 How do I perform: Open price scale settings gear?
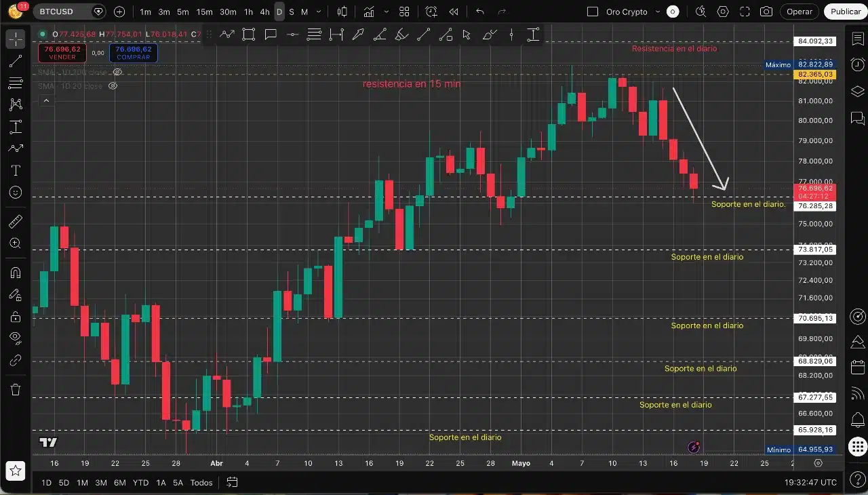(818, 463)
